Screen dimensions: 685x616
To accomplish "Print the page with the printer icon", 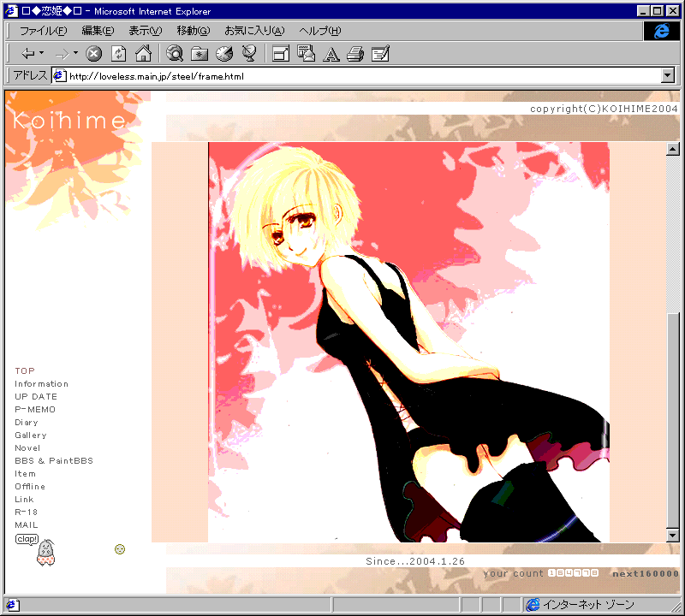I will pos(355,54).
